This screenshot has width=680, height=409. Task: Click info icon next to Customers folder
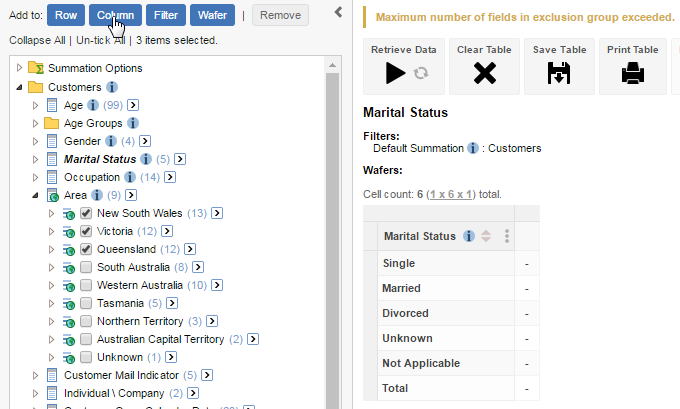click(x=112, y=87)
